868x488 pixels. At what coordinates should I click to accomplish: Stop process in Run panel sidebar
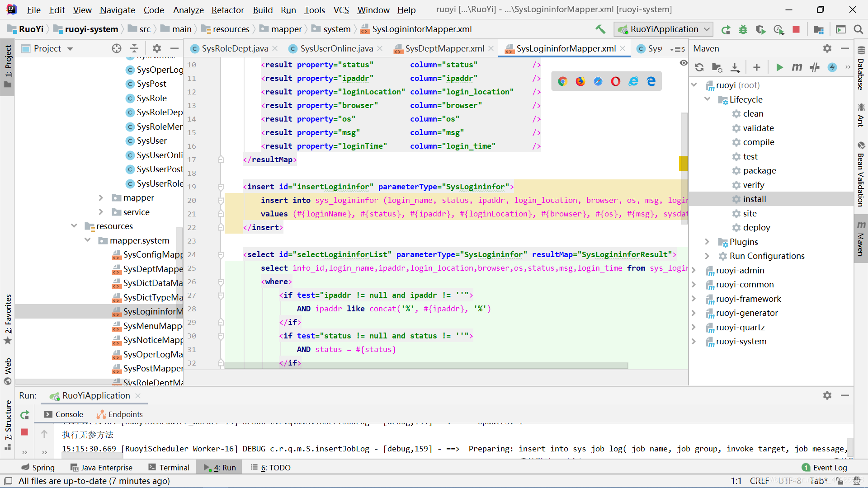pos(25,432)
